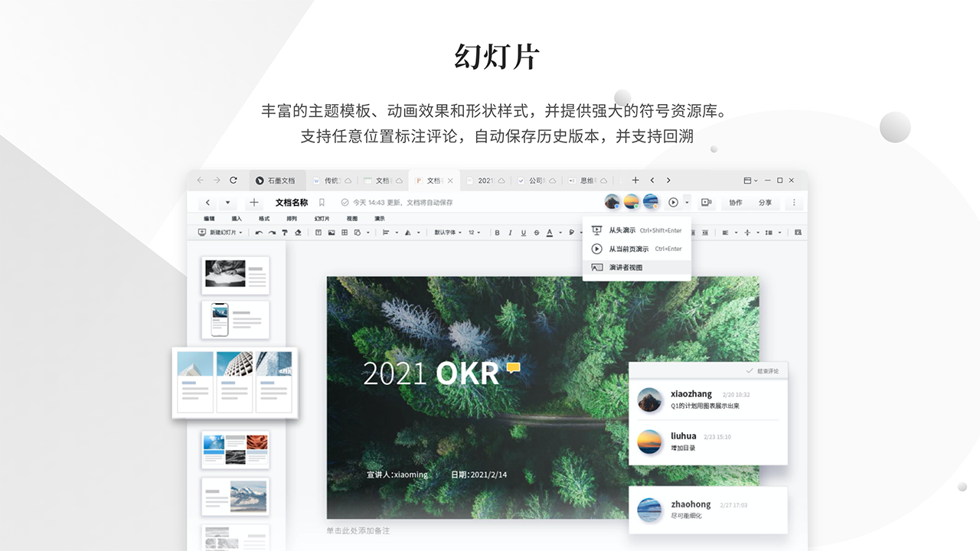Insert an image using picture icon

[332, 233]
